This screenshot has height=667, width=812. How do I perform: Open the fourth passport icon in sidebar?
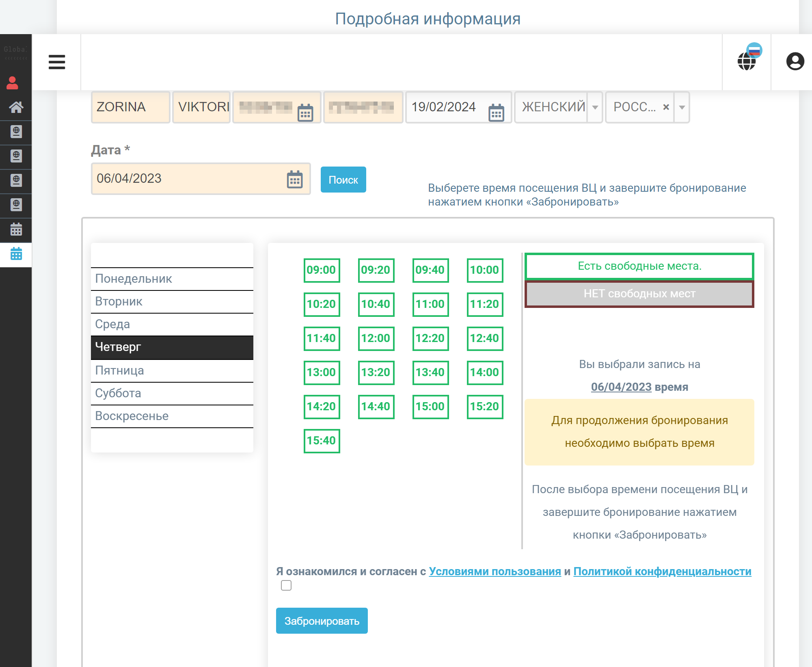16,205
